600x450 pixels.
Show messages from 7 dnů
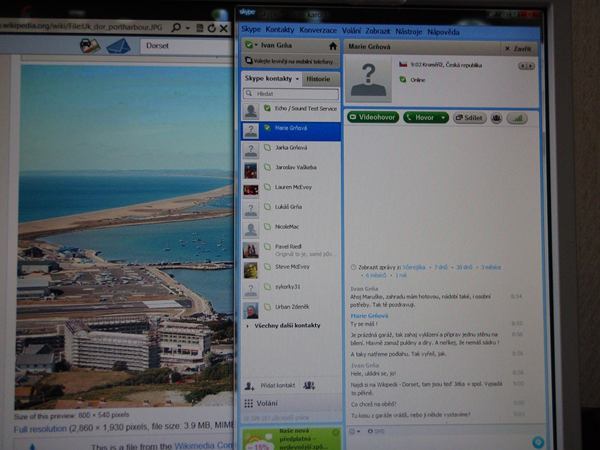tap(441, 267)
